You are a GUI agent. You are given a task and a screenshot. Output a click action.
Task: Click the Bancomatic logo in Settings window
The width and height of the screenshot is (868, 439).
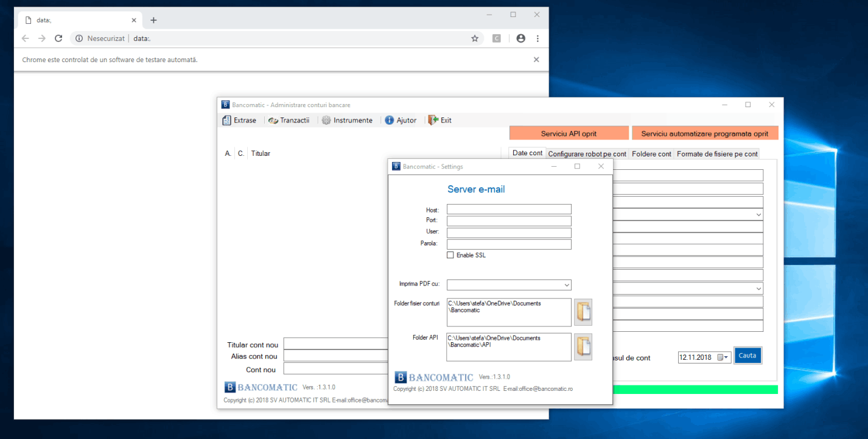coord(434,378)
